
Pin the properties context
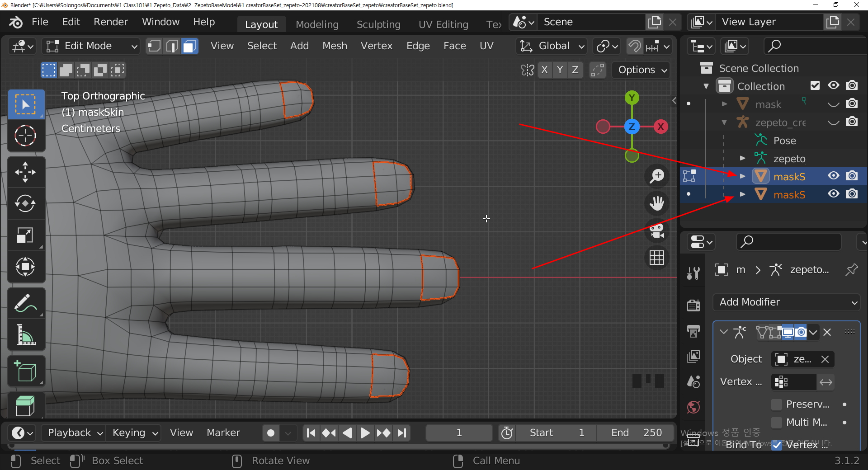point(851,270)
